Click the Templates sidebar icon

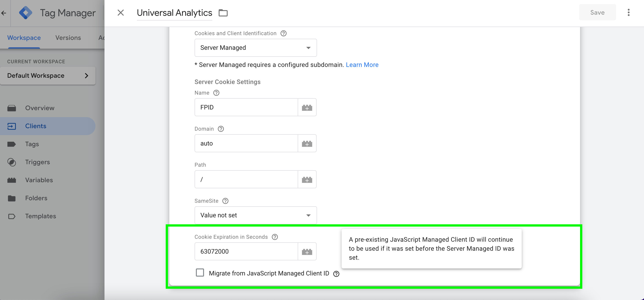(x=11, y=216)
